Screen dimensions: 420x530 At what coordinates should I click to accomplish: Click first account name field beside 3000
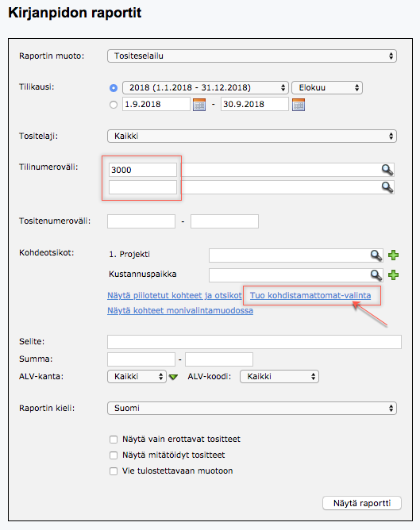coord(287,170)
